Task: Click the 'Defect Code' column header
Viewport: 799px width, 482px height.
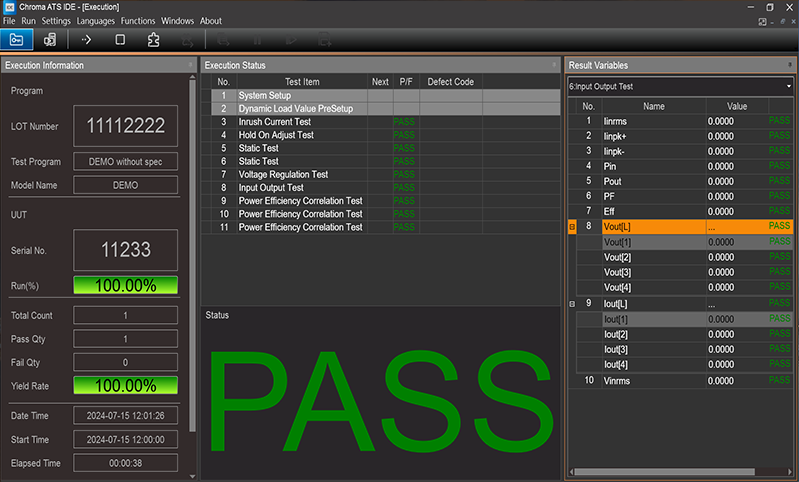Action: (x=450, y=82)
